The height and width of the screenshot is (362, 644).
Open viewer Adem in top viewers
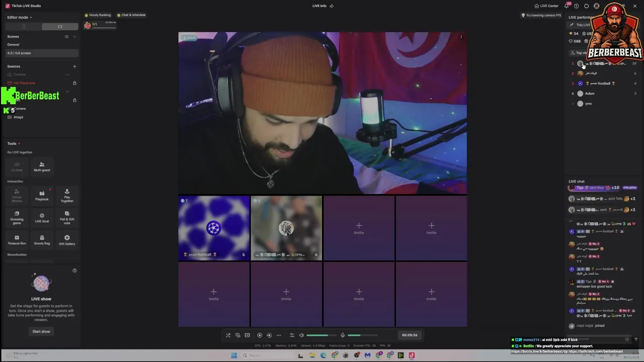[604, 94]
